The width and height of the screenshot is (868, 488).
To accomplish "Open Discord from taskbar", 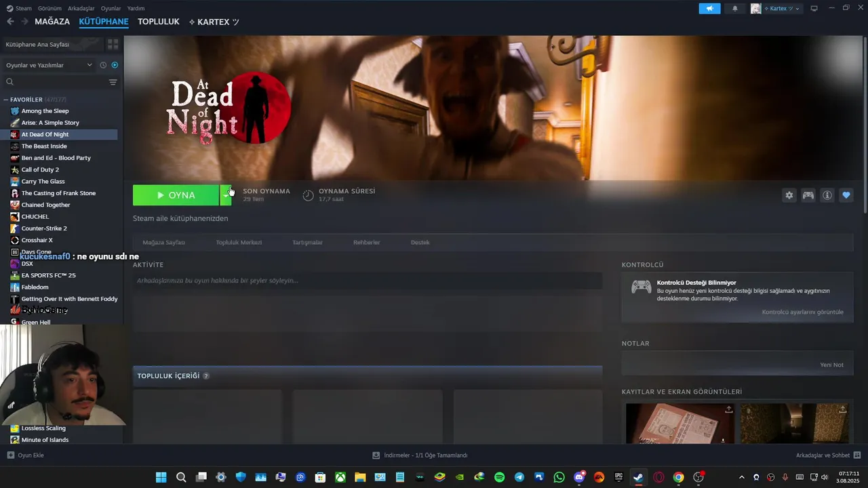I will 579,477.
